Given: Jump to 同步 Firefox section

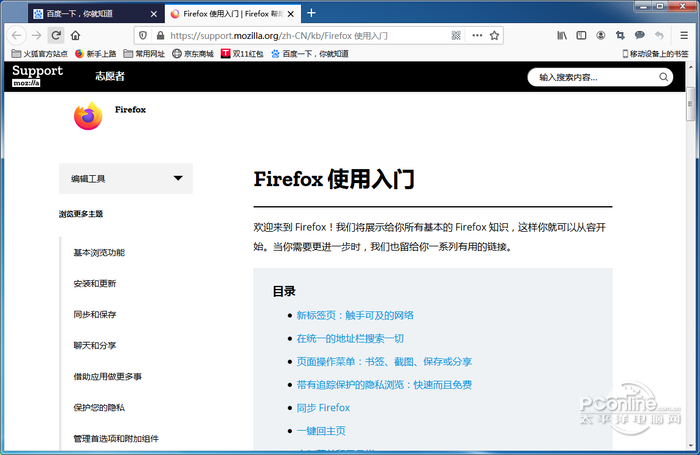Looking at the screenshot, I should pos(323,408).
